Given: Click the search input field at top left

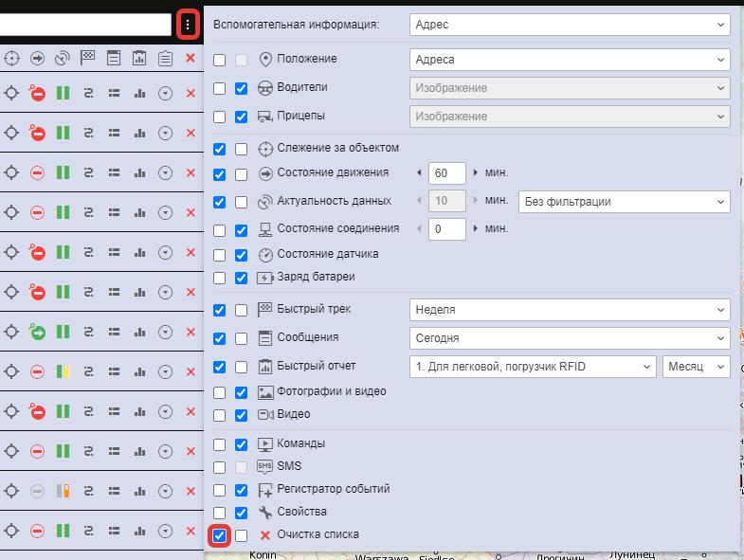Looking at the screenshot, I should point(85,25).
